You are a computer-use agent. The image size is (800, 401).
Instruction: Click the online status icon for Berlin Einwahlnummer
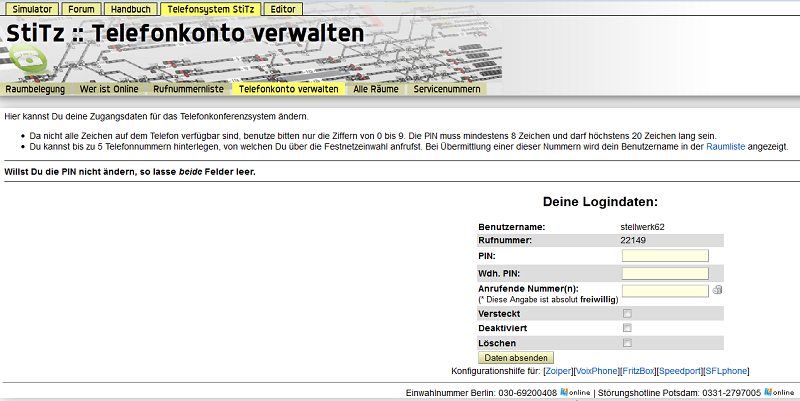(x=573, y=391)
